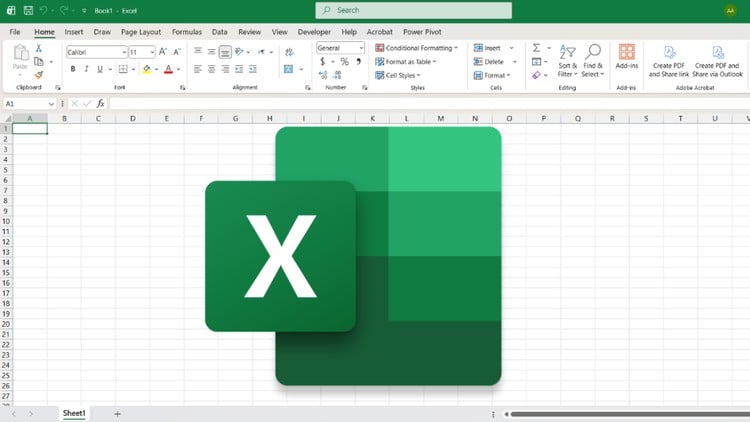Click the horizontal scrollbar thumb
This screenshot has width=750, height=422.
(x=630, y=414)
